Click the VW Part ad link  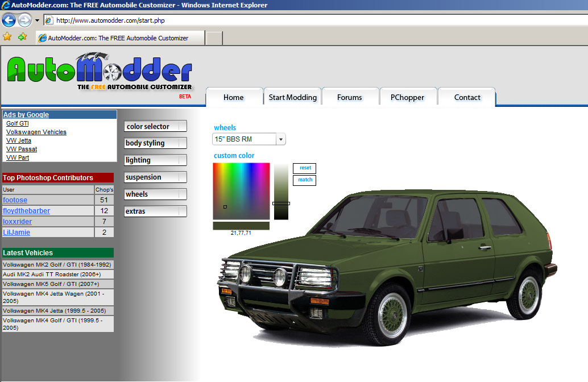click(18, 157)
